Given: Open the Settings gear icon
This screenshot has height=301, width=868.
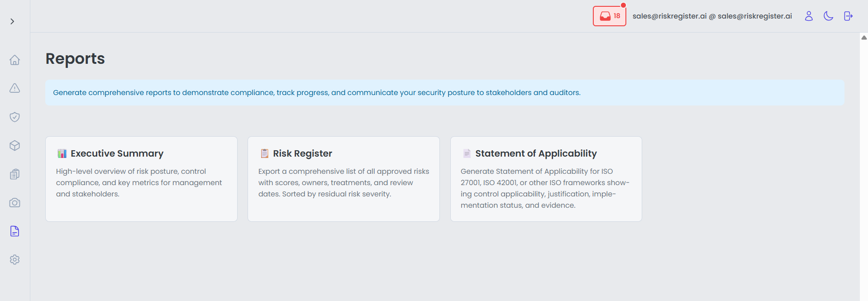Looking at the screenshot, I should point(15,260).
